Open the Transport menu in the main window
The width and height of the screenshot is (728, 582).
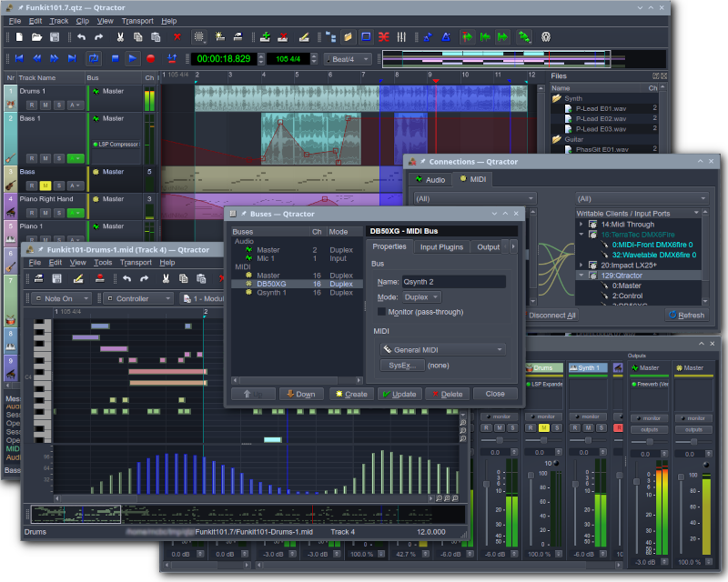click(x=136, y=20)
